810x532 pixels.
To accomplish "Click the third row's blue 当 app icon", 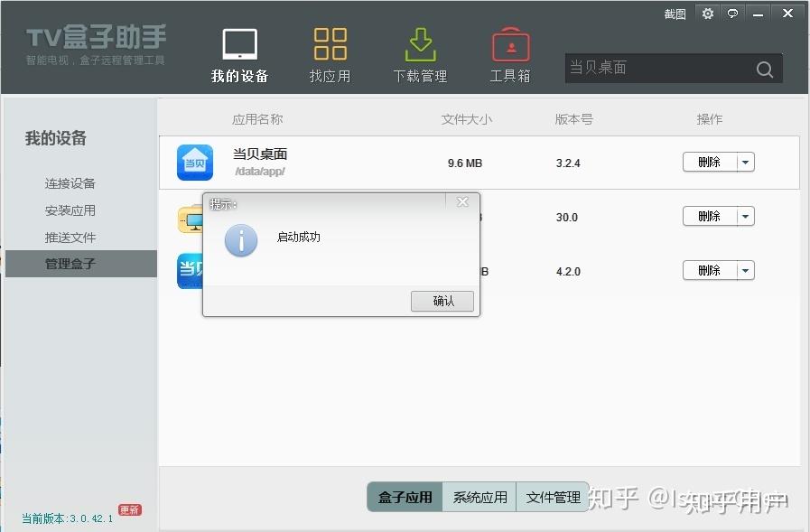I will click(191, 271).
